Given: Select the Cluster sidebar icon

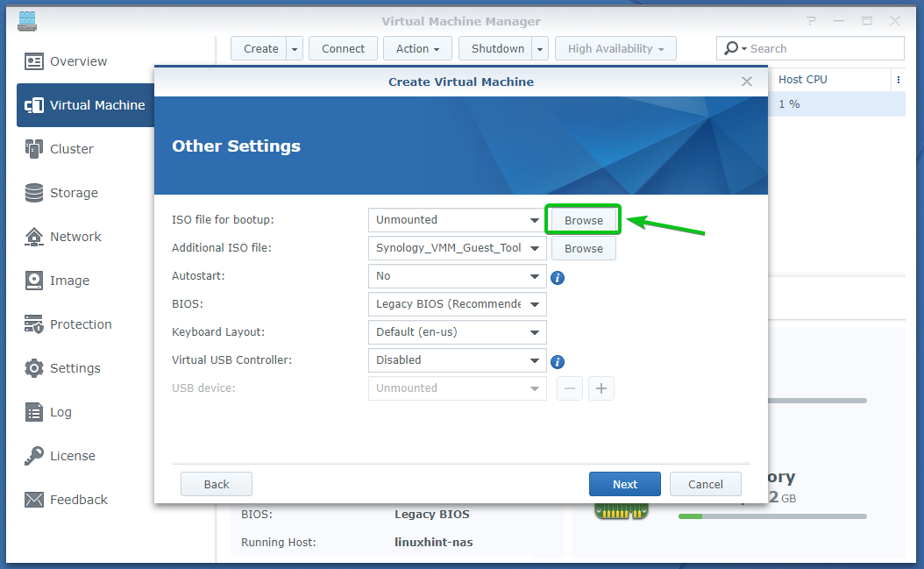Looking at the screenshot, I should click(x=34, y=149).
